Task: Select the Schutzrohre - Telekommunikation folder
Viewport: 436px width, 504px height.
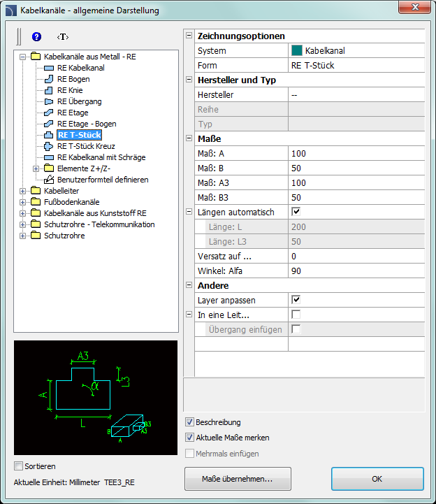Action: point(99,224)
